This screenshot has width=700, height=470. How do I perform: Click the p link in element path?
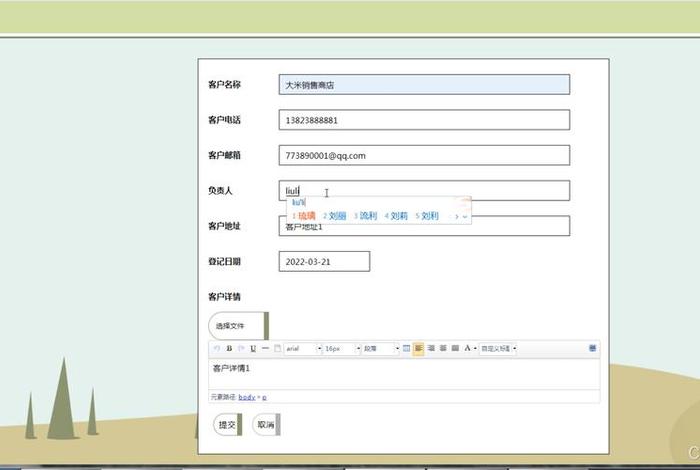coord(264,397)
